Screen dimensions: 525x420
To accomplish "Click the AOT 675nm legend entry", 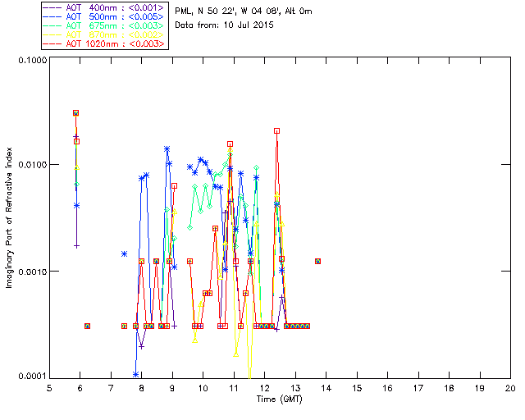I will [103, 25].
